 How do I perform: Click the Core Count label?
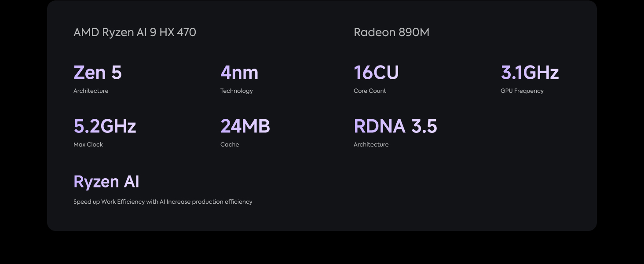coord(370,91)
